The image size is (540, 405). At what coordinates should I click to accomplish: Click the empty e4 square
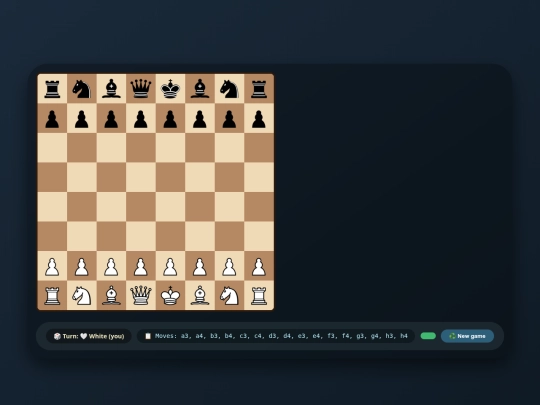click(170, 207)
